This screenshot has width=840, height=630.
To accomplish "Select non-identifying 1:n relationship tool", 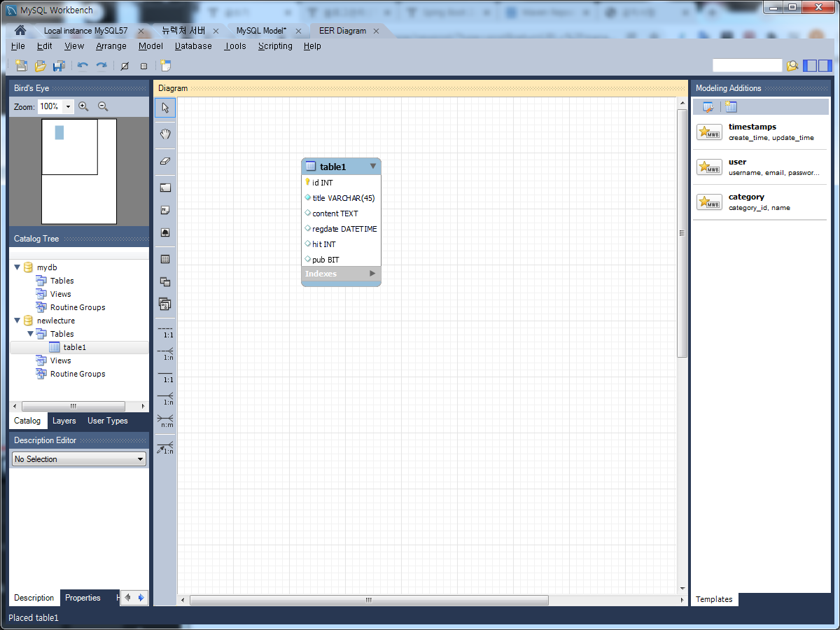I will click(165, 354).
